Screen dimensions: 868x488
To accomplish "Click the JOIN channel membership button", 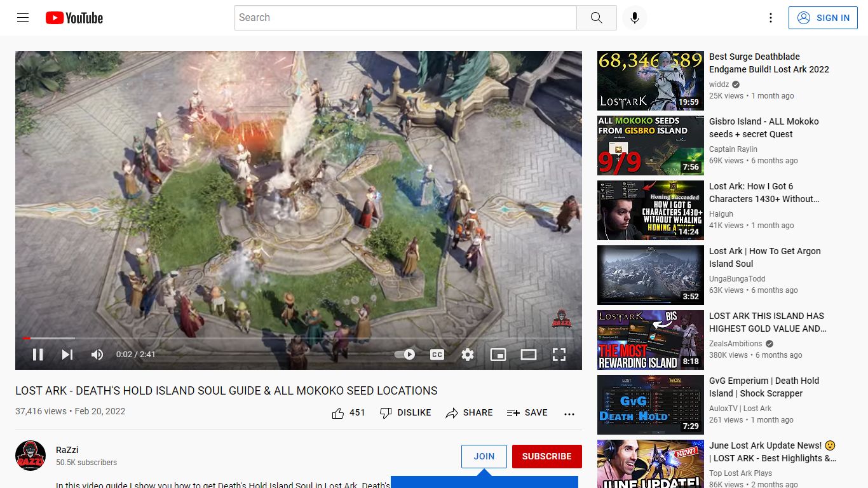I will (x=484, y=456).
